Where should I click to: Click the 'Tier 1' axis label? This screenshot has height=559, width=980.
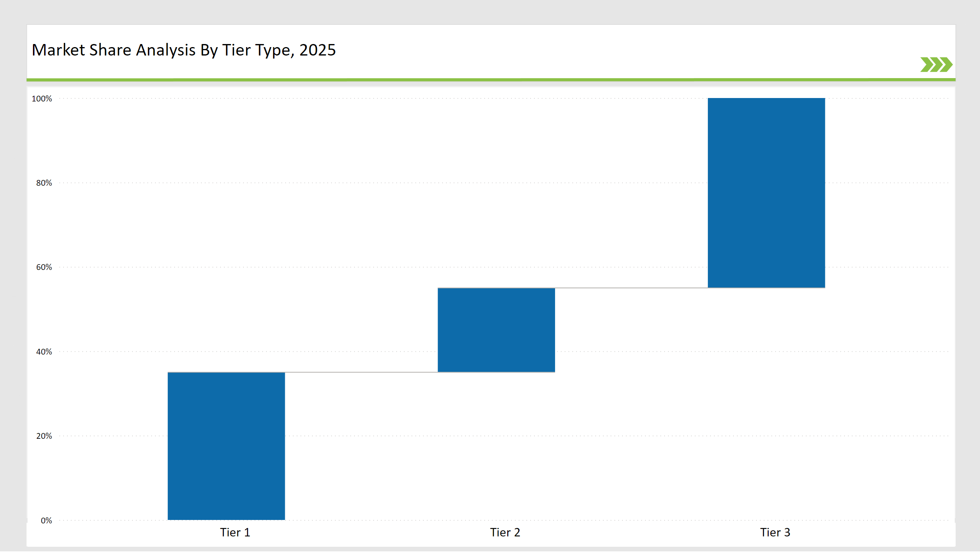click(x=235, y=532)
